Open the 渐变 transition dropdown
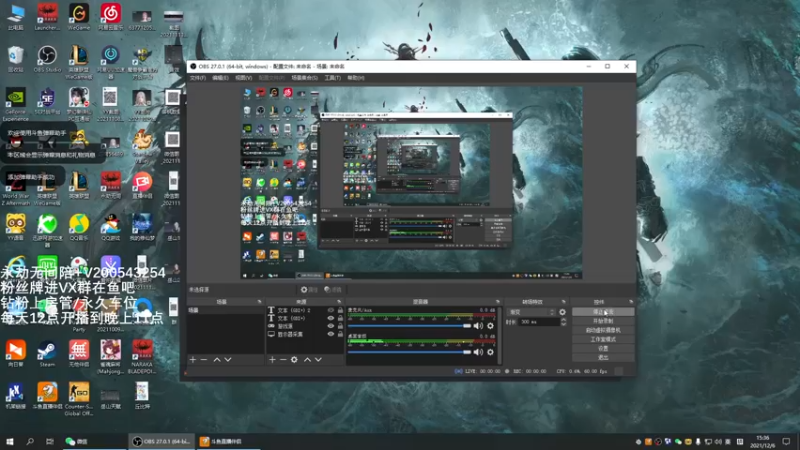Viewport: 800px width, 450px height. 531,312
